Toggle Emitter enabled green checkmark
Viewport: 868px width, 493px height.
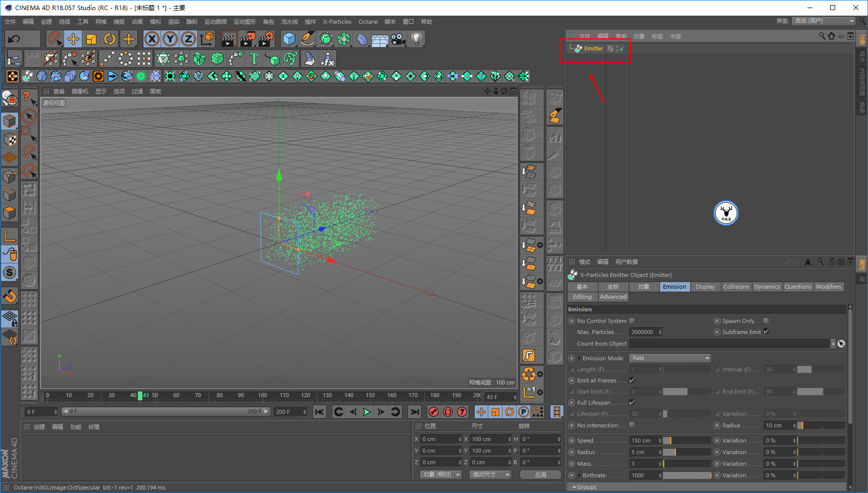tap(622, 49)
